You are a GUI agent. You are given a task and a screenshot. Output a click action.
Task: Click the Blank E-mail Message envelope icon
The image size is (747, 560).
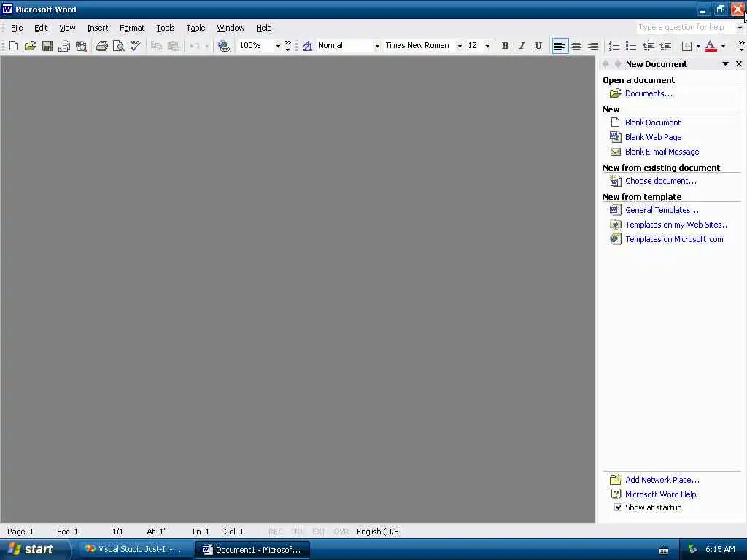point(616,152)
